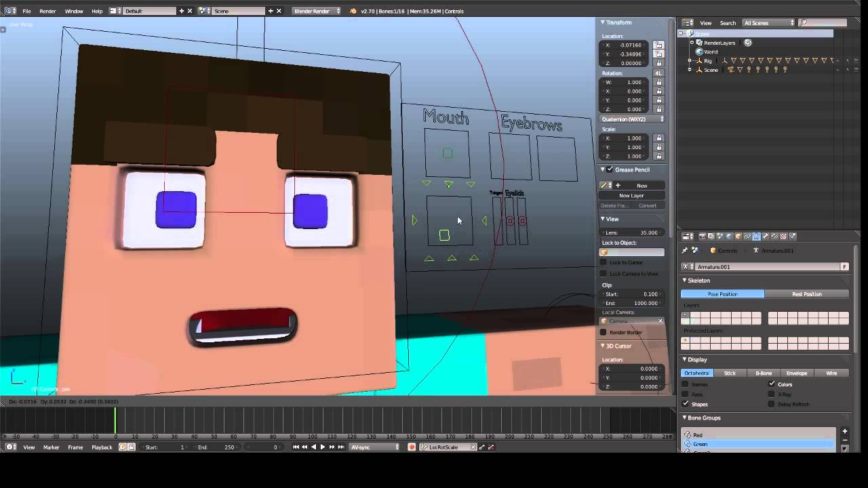Open the Bone Constraints properties tab
This screenshot has height=488, width=868.
coord(774,237)
